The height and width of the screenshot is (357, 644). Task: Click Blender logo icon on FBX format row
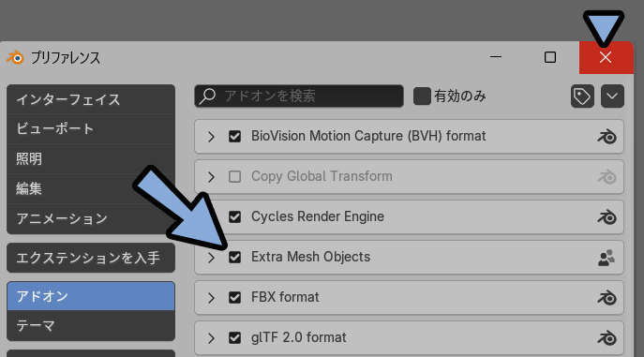coord(607,298)
